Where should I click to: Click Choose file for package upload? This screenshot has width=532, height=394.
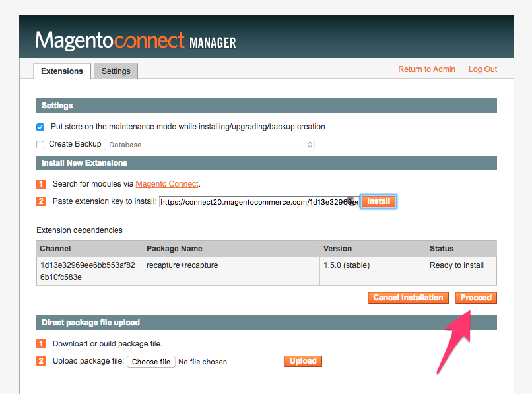[x=151, y=362]
